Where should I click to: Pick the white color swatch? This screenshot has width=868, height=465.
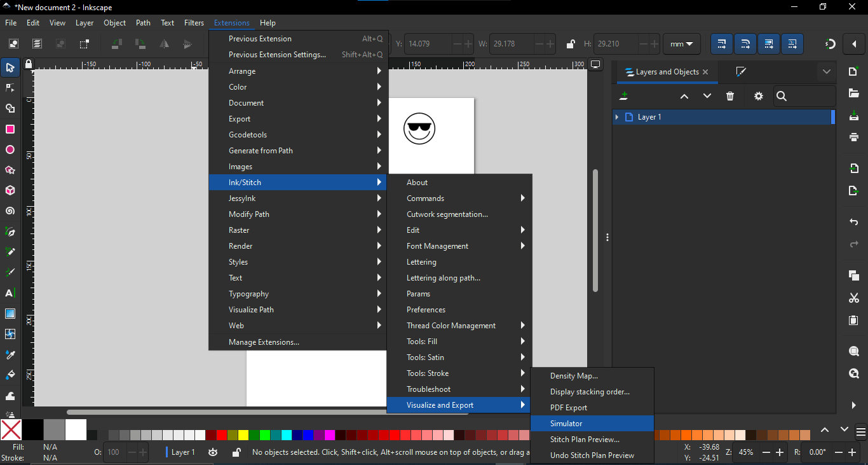click(76, 430)
